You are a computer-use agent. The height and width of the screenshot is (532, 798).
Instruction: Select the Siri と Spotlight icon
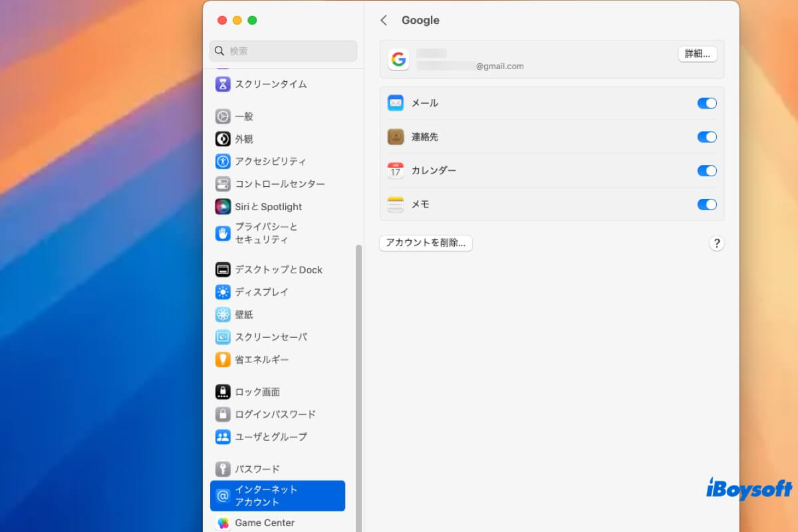(x=222, y=206)
